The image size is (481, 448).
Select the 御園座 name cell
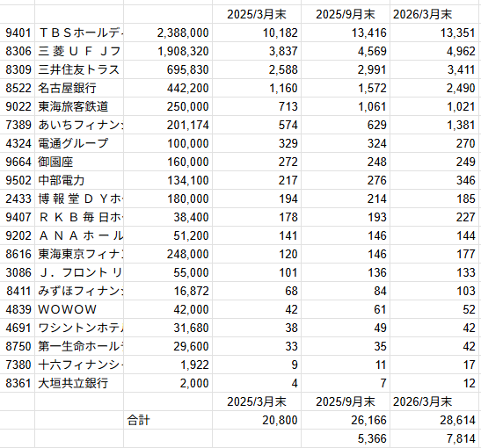pyautogui.click(x=79, y=162)
